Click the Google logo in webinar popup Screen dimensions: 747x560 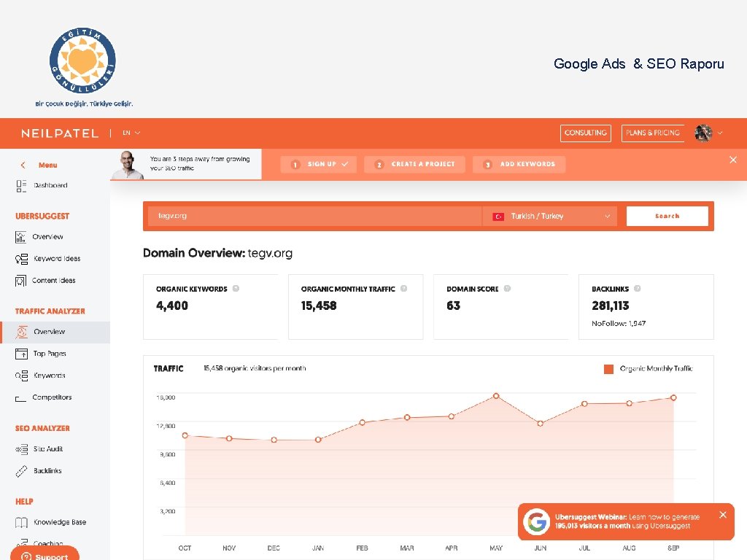pyautogui.click(x=536, y=521)
